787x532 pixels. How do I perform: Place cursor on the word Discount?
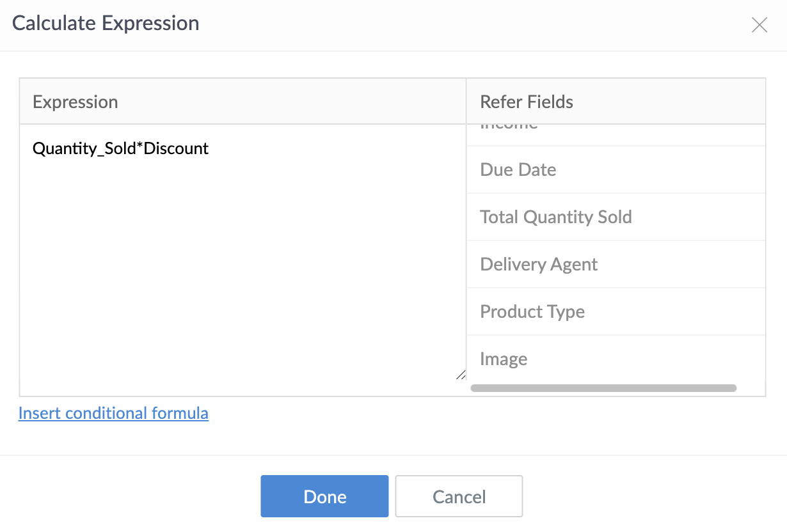point(176,149)
